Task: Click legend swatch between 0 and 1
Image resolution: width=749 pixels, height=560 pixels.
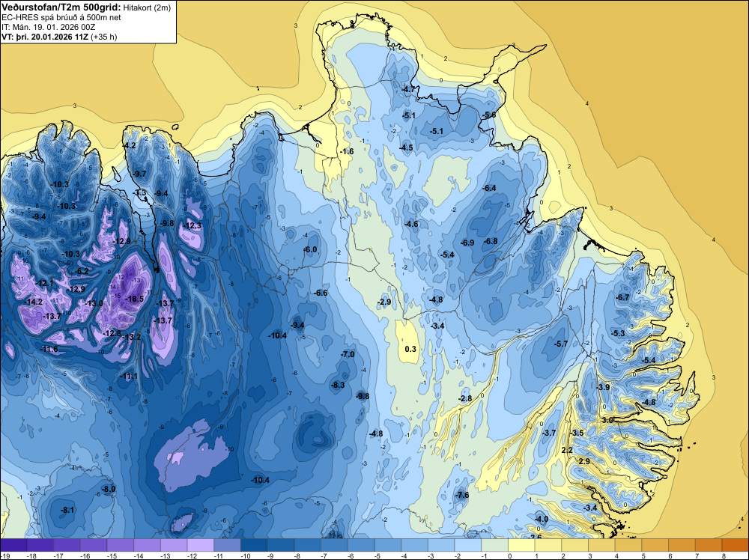Action: coord(521,544)
